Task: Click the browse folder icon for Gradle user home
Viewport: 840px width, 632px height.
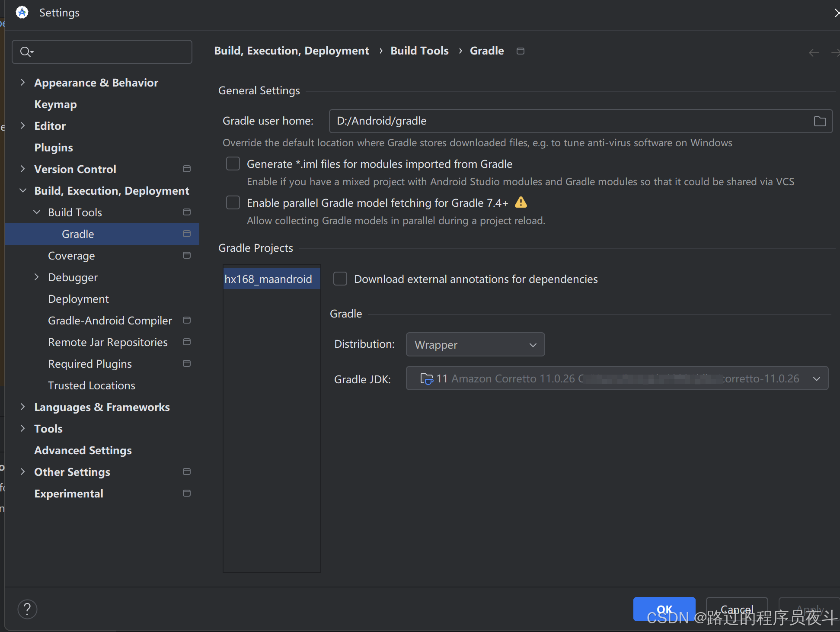Action: click(820, 121)
